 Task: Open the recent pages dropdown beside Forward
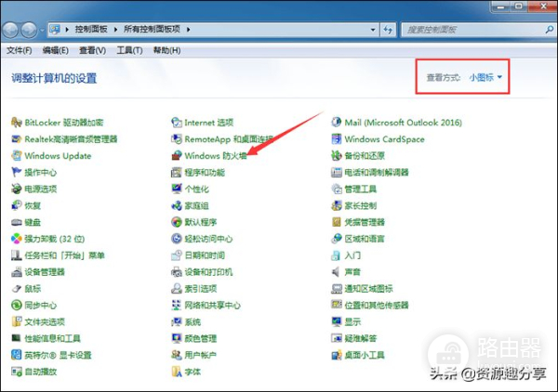43,31
